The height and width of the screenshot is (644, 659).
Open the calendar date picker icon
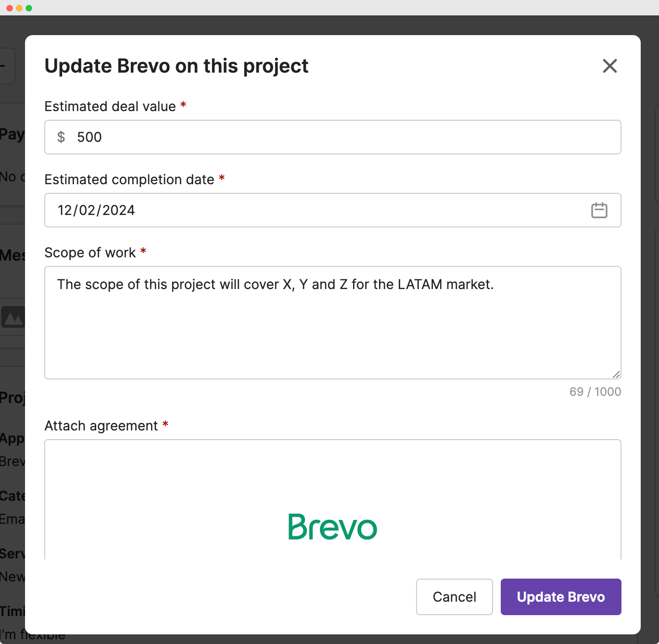599,210
